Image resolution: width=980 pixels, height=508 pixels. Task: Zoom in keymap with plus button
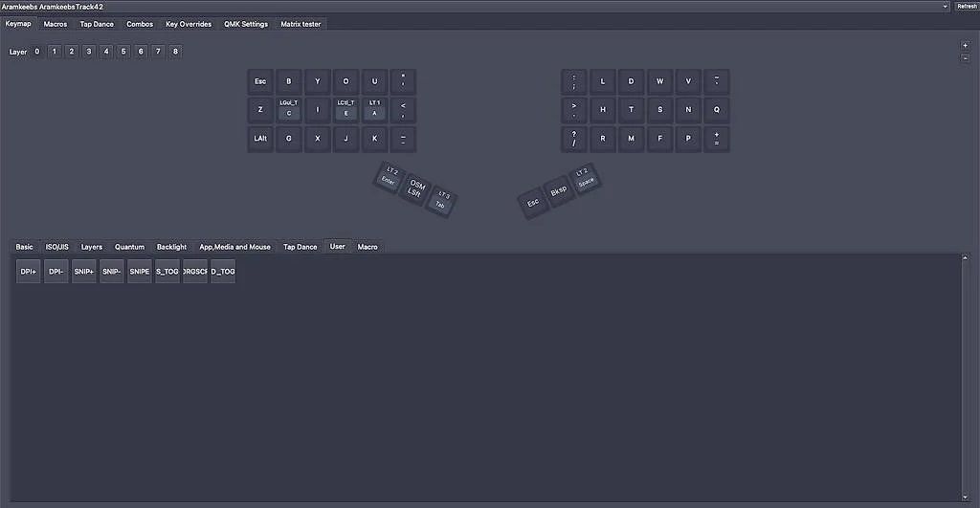click(965, 46)
